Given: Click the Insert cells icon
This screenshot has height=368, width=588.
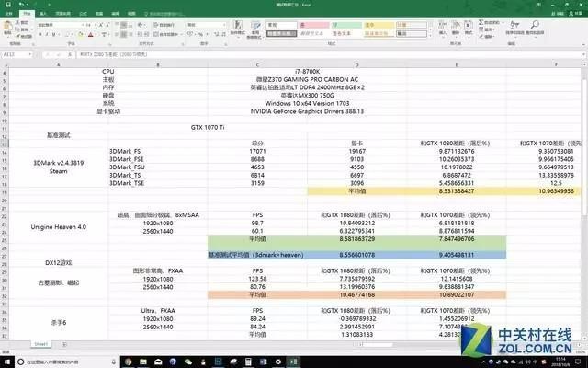Looking at the screenshot, I should [x=443, y=28].
